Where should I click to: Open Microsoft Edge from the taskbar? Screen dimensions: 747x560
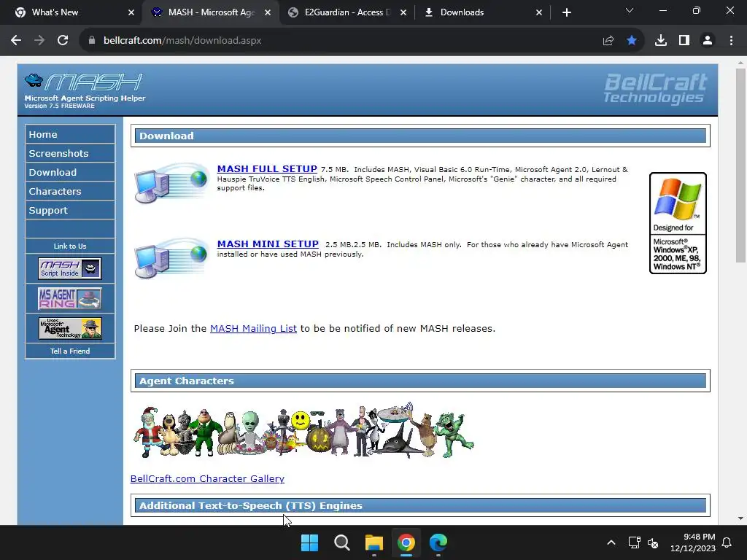[438, 542]
